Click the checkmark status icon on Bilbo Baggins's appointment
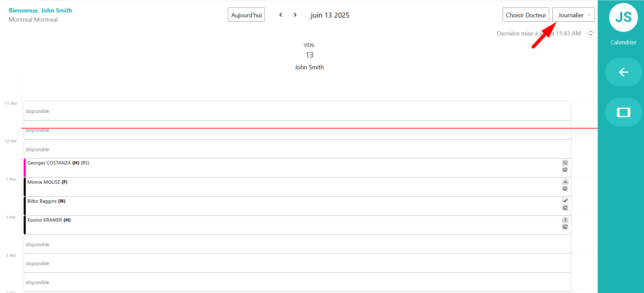 tap(565, 200)
